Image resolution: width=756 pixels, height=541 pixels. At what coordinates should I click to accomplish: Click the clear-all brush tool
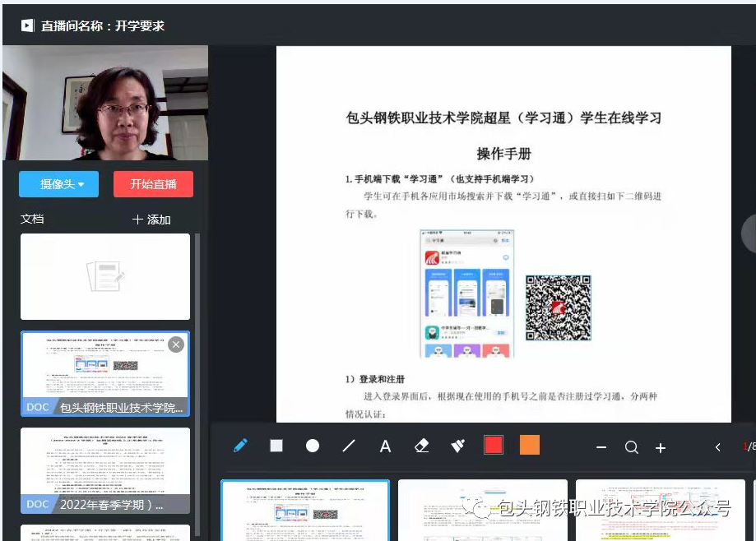pos(457,446)
